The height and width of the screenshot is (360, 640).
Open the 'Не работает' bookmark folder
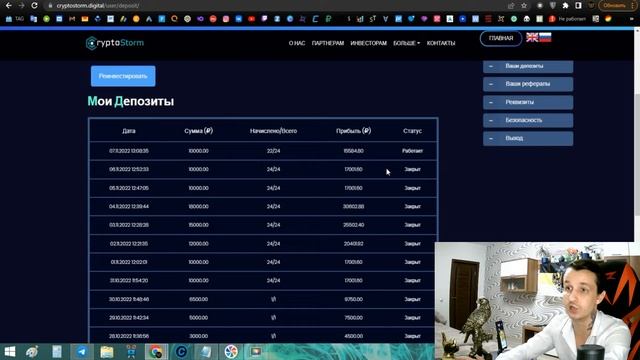[567, 19]
